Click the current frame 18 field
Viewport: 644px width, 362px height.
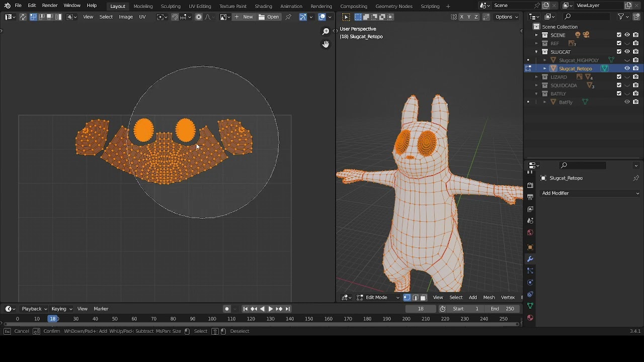coord(421,309)
